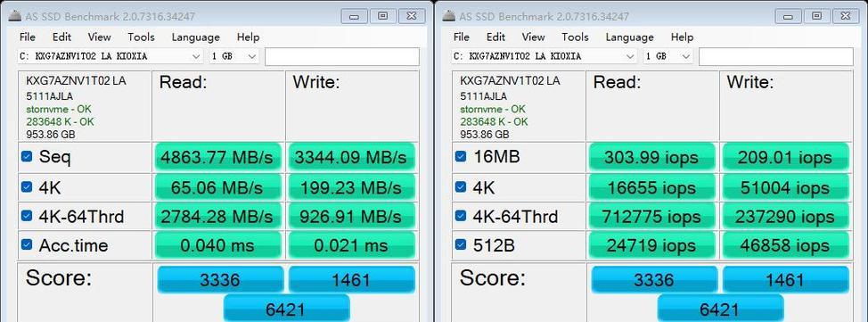Minimize the right AS SSD window
Image resolution: width=868 pixels, height=322 pixels.
tap(789, 16)
